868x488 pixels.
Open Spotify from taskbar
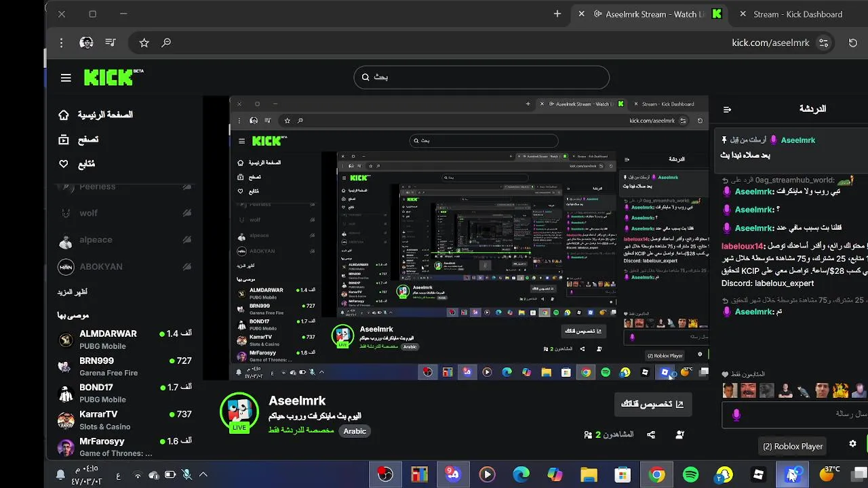[690, 474]
